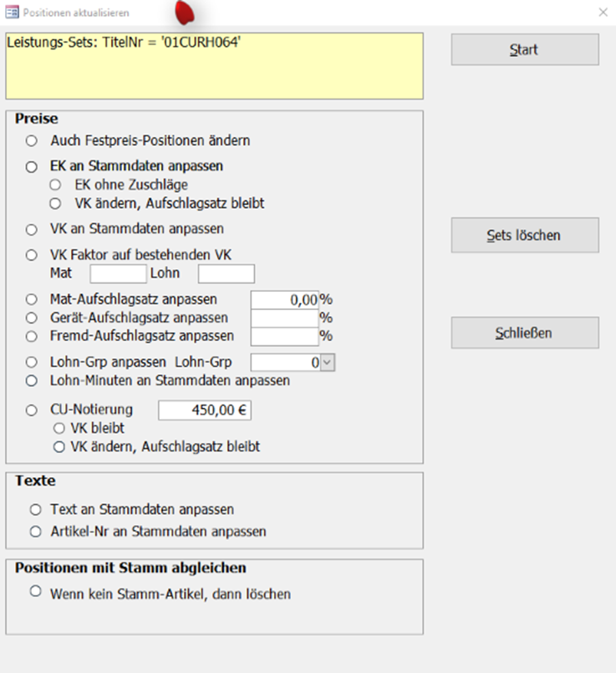Click the Mat factor input field
Image resolution: width=616 pixels, height=673 pixels.
click(x=118, y=273)
